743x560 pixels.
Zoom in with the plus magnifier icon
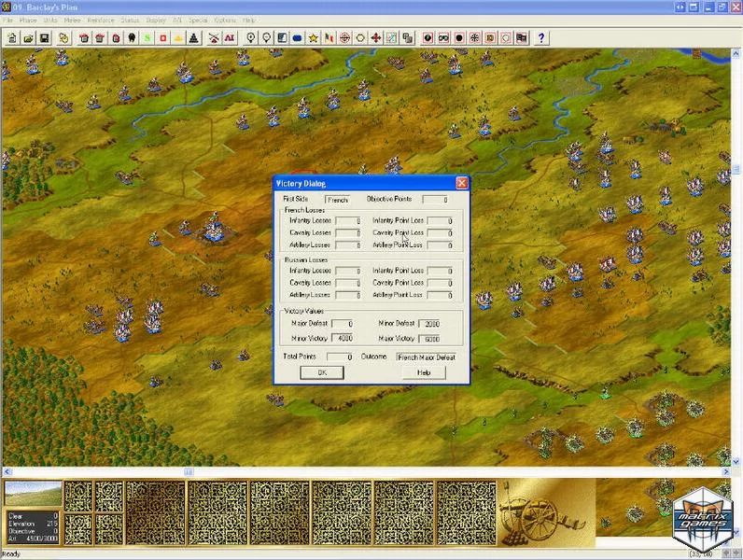tap(251, 38)
